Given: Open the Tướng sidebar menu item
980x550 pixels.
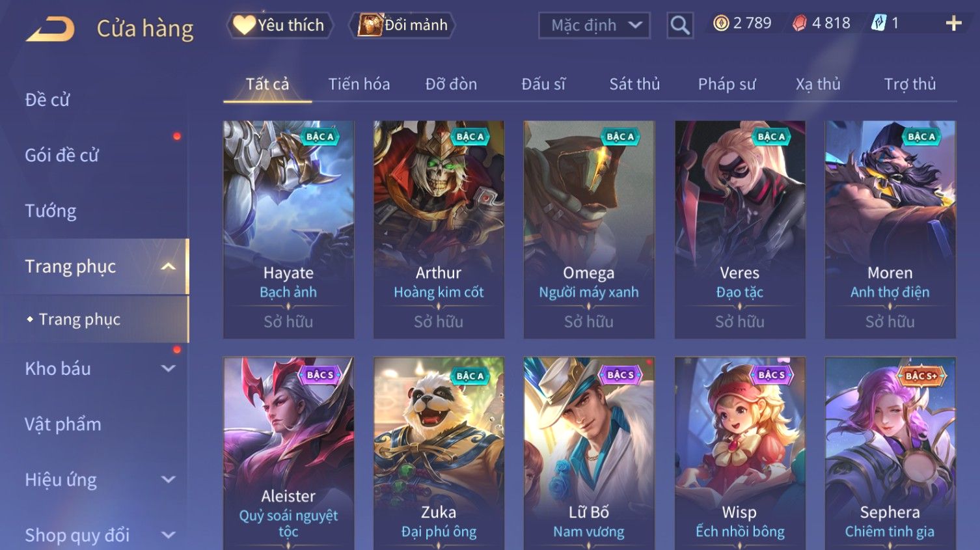Looking at the screenshot, I should [51, 211].
